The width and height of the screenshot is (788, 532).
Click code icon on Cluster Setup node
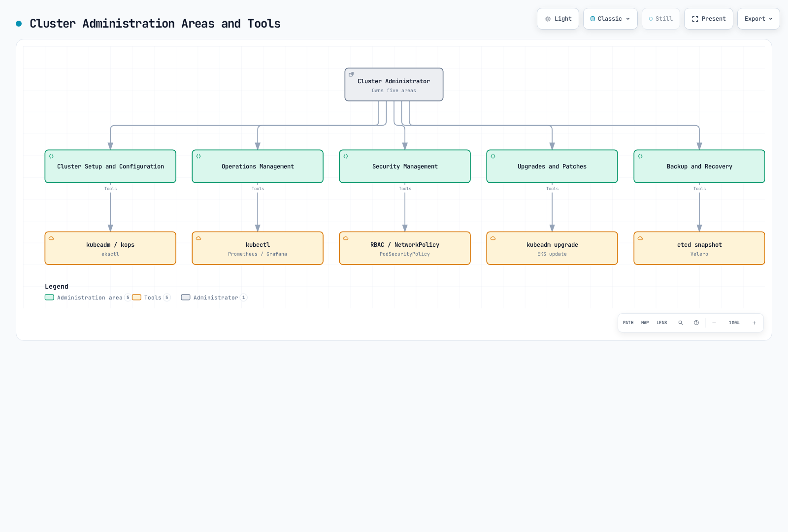pyautogui.click(x=51, y=156)
